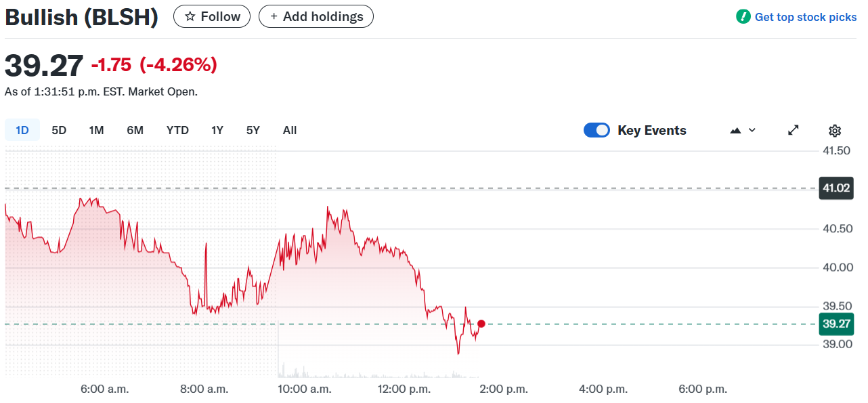The height and width of the screenshot is (403, 868).
Task: Switch to the 5D time range
Action: [x=59, y=131]
